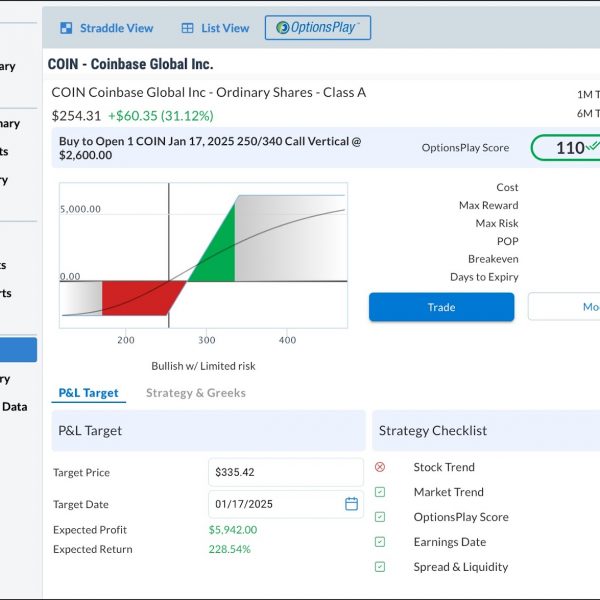The image size is (600, 600).
Task: Click the blue Trade button
Action: 441,307
